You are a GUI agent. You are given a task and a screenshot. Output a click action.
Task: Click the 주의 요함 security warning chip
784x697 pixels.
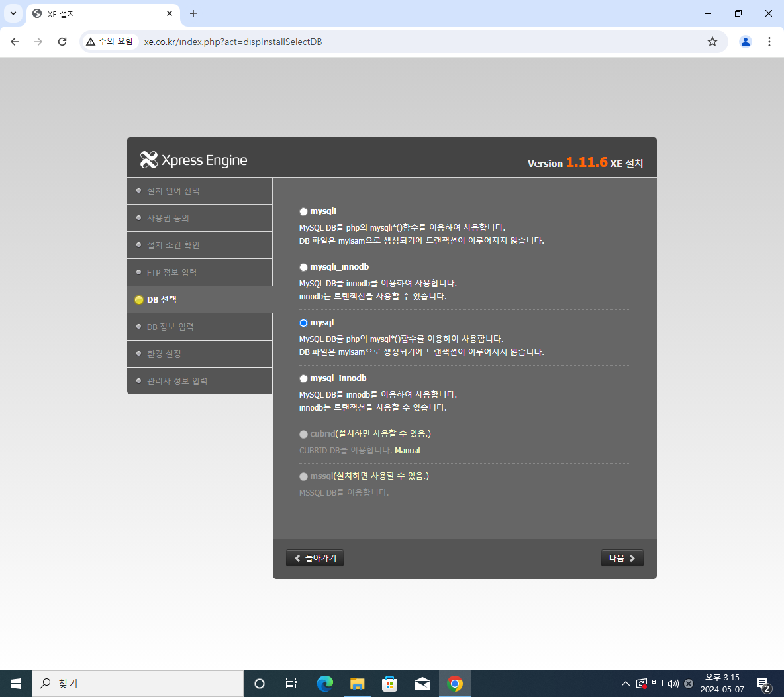(110, 42)
